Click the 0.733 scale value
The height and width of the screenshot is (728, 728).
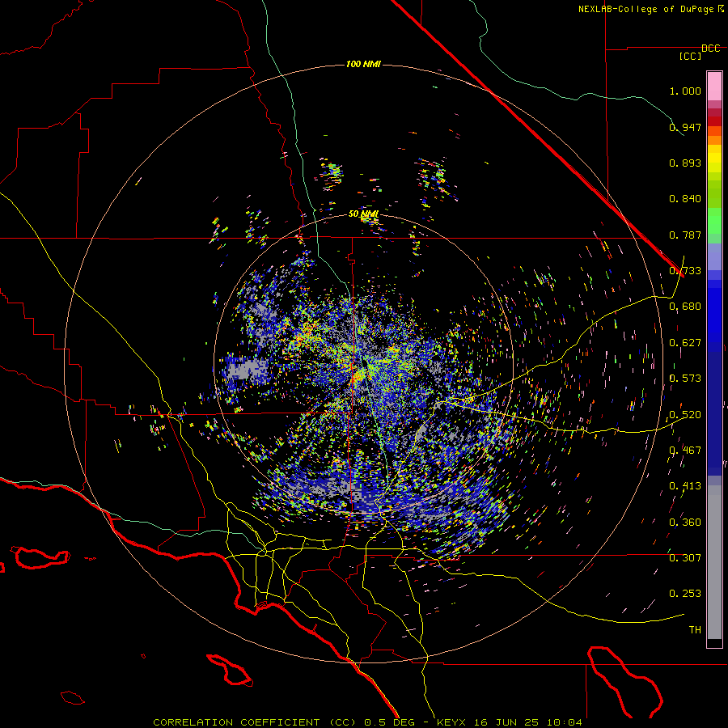click(685, 271)
